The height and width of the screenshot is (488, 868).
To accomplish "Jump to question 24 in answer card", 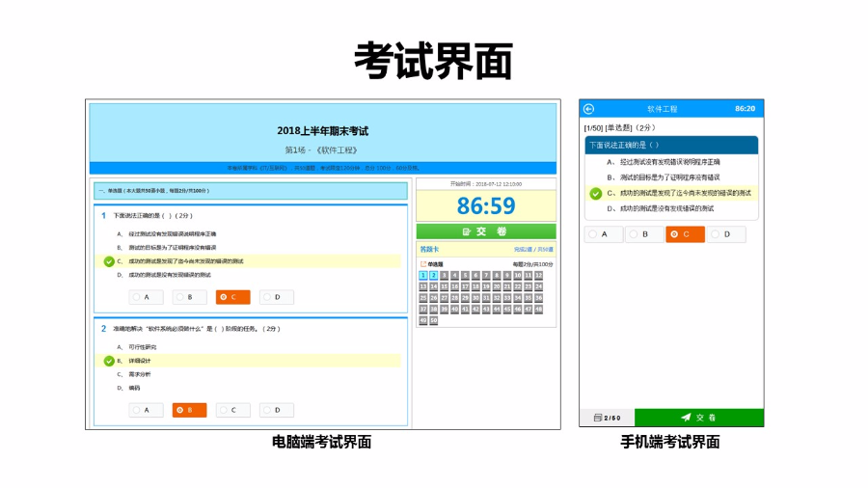I will coord(538,286).
